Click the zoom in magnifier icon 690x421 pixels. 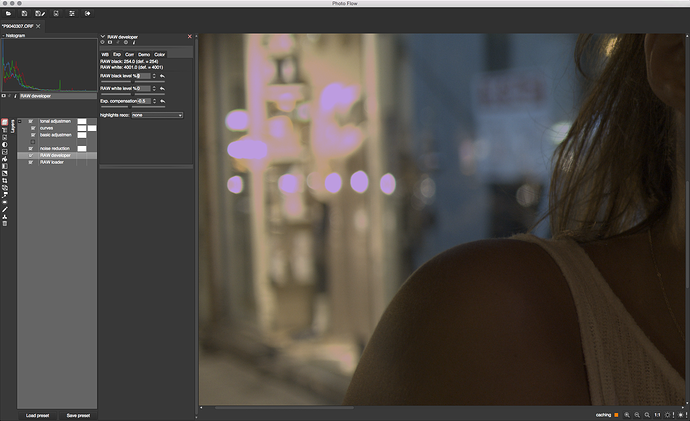point(627,414)
